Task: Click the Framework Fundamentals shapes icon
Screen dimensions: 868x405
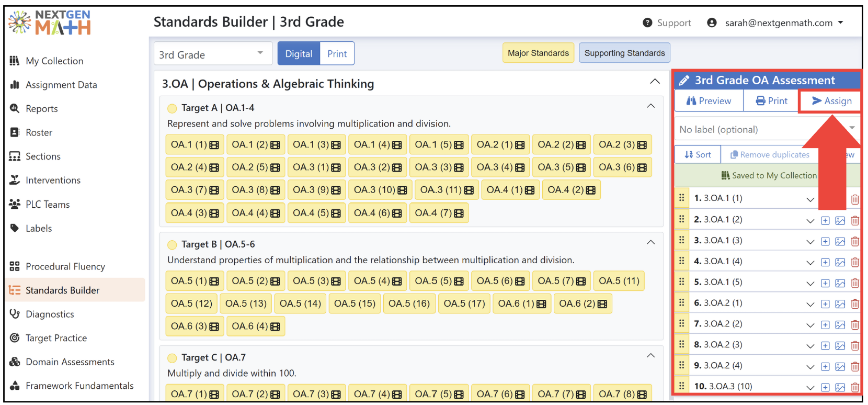Action: (x=15, y=386)
